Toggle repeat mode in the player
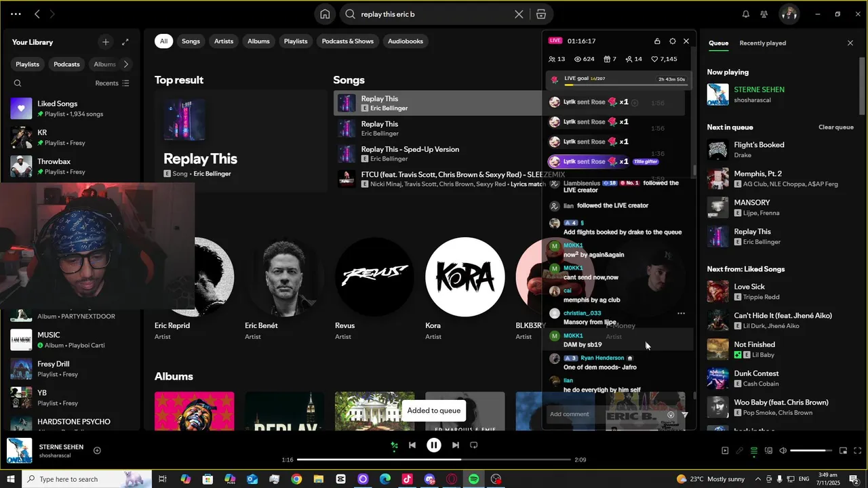Screen dimensions: 868x488 click(474, 445)
